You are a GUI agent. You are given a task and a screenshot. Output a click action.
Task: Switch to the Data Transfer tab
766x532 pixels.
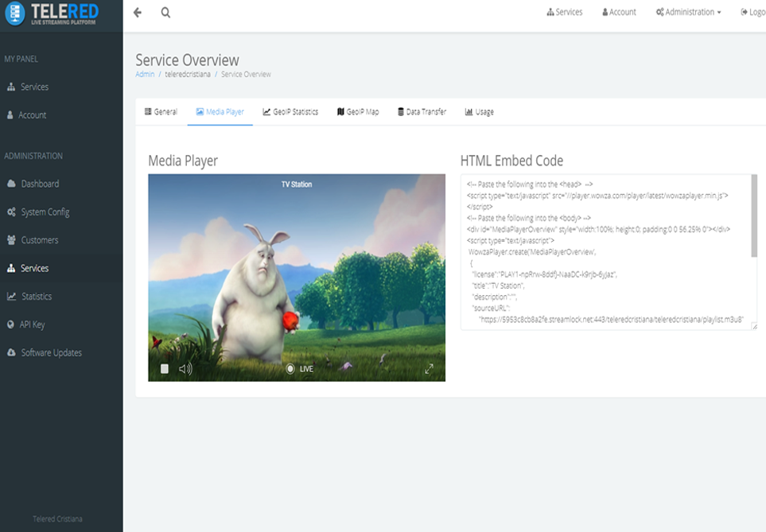click(x=422, y=112)
